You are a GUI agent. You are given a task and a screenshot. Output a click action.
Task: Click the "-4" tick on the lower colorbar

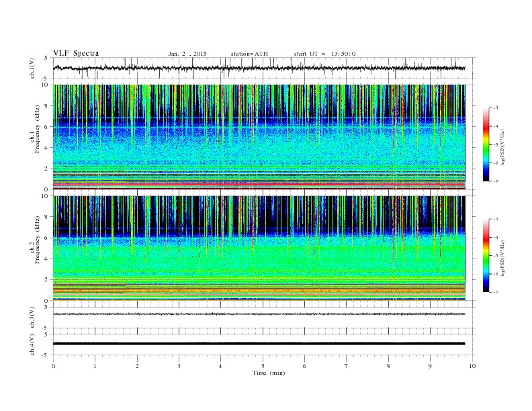coord(495,237)
